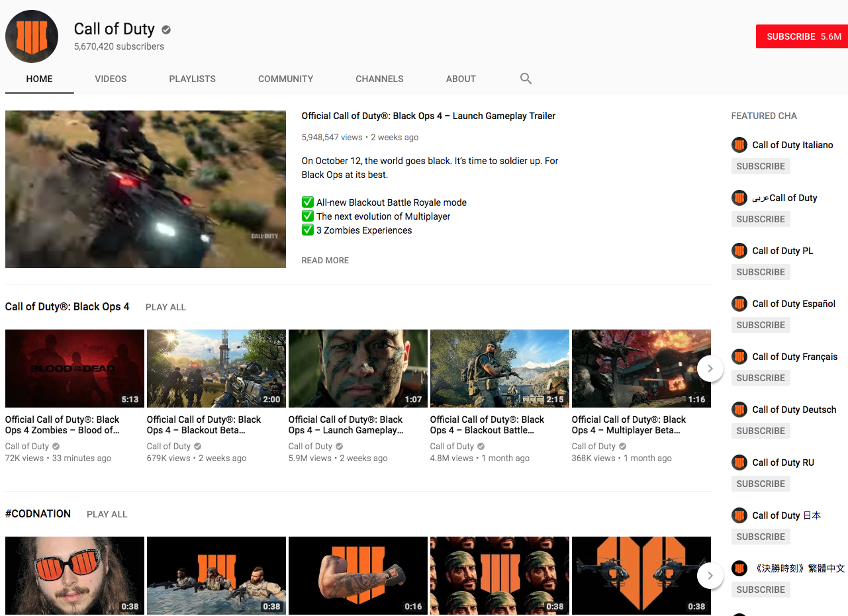Play all Call of Duty: Black Ops 4 videos
This screenshot has height=616, width=848.
coord(165,307)
